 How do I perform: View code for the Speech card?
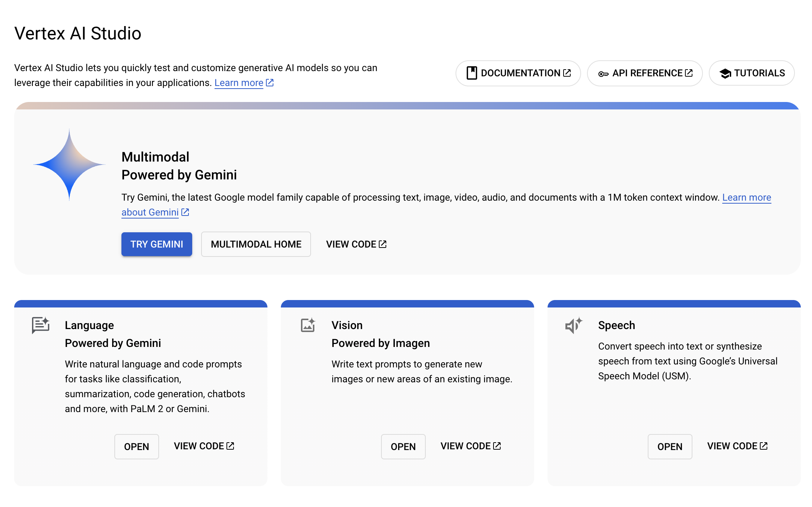point(738,446)
